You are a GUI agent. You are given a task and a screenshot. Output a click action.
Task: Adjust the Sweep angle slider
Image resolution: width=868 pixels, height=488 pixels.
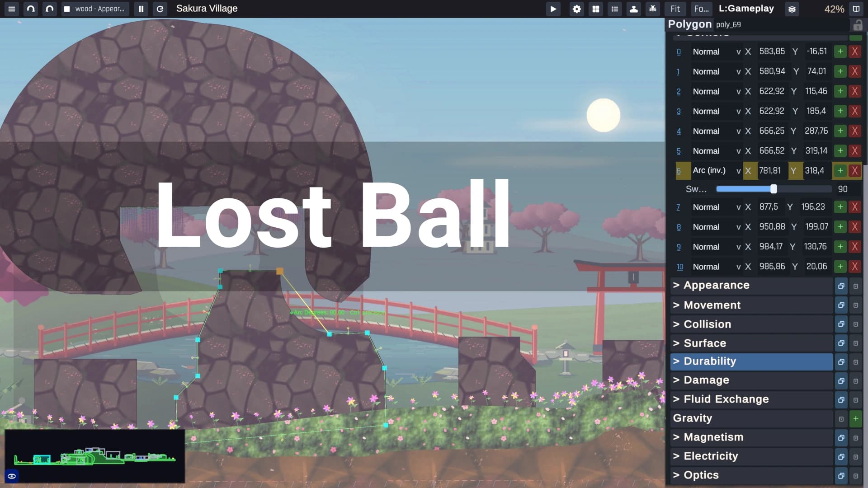click(x=774, y=189)
